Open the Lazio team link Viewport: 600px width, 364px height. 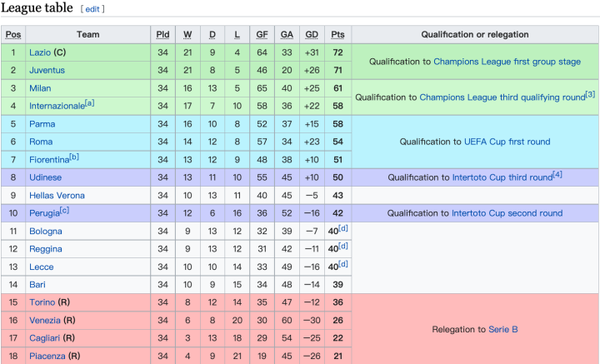coord(40,52)
